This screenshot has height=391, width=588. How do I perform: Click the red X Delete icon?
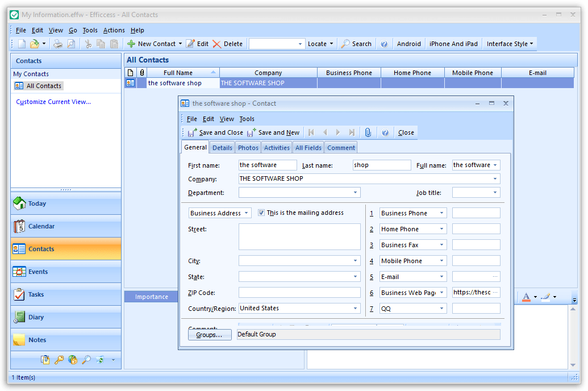(x=217, y=44)
